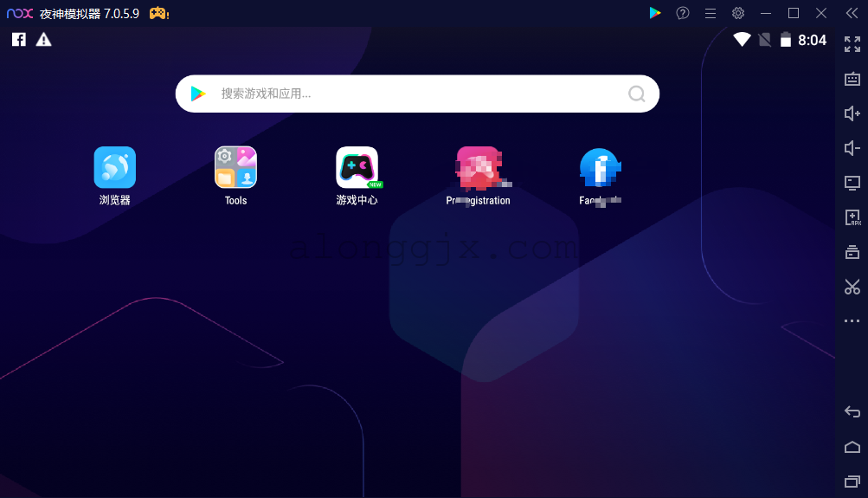Open the Nox hamburger menu

tap(710, 13)
